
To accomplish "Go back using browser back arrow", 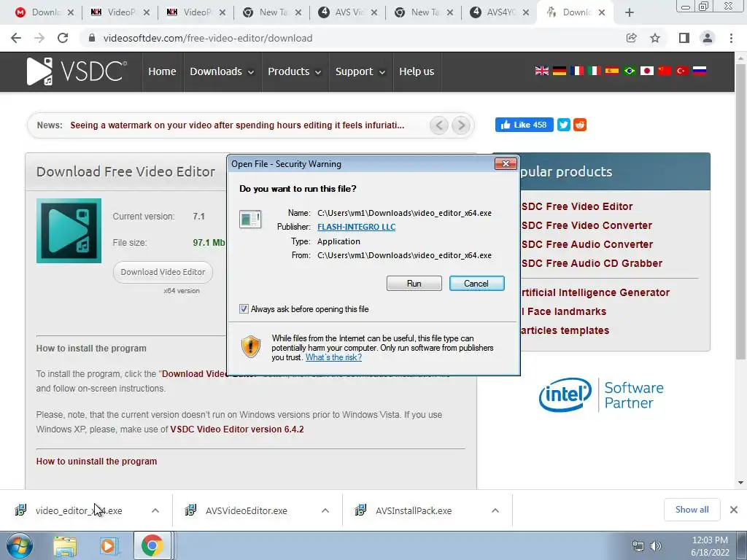I will 16,38.
